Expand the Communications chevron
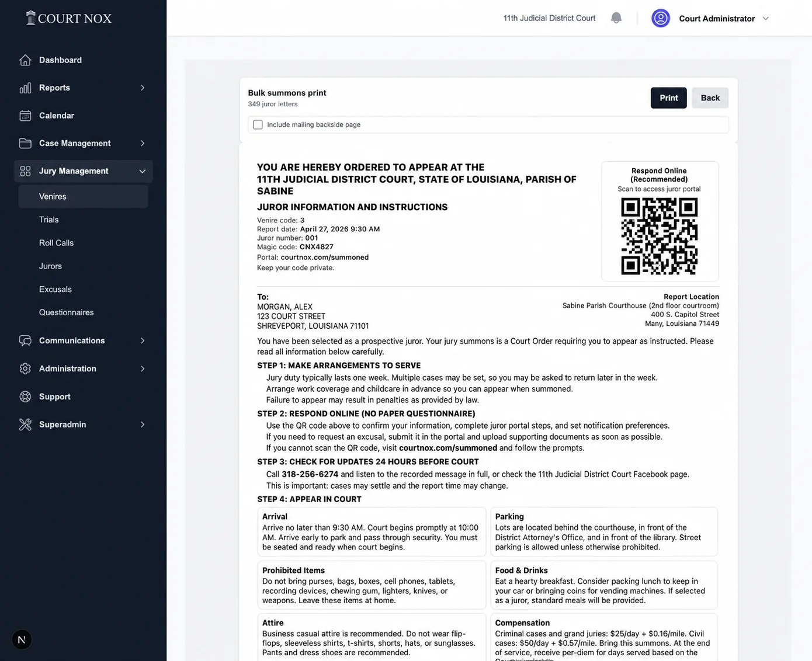Viewport: 812px width, 661px height. [142, 340]
